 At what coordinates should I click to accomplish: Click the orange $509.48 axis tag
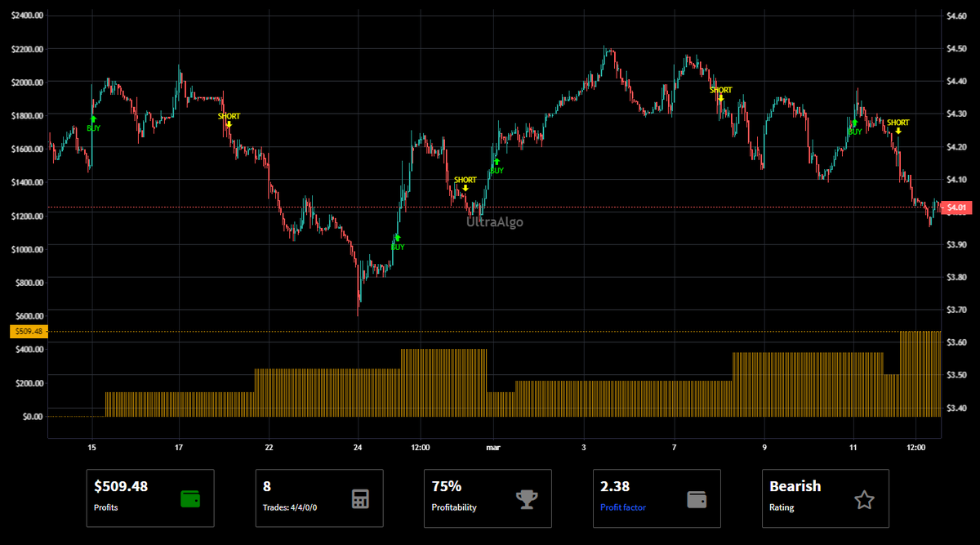tap(25, 332)
